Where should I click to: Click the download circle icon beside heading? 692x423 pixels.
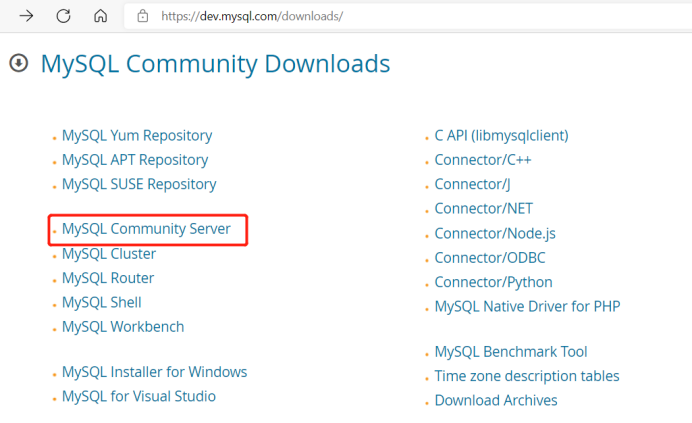tap(19, 63)
